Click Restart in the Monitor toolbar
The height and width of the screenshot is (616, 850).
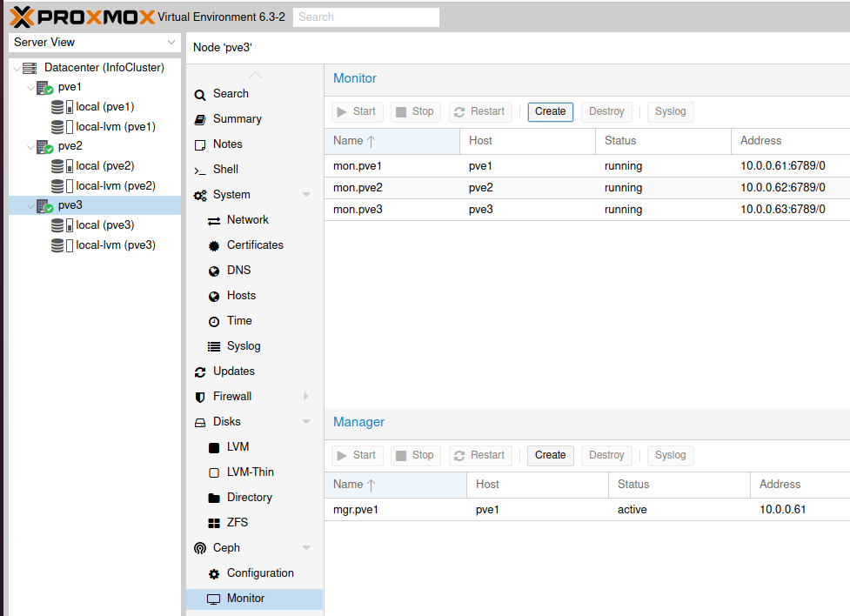tap(480, 111)
